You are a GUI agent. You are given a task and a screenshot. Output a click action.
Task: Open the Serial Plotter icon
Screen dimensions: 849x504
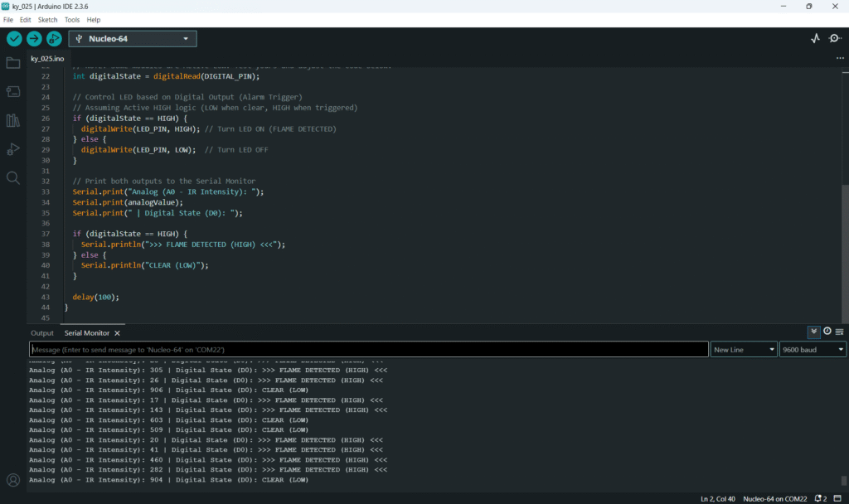click(815, 38)
